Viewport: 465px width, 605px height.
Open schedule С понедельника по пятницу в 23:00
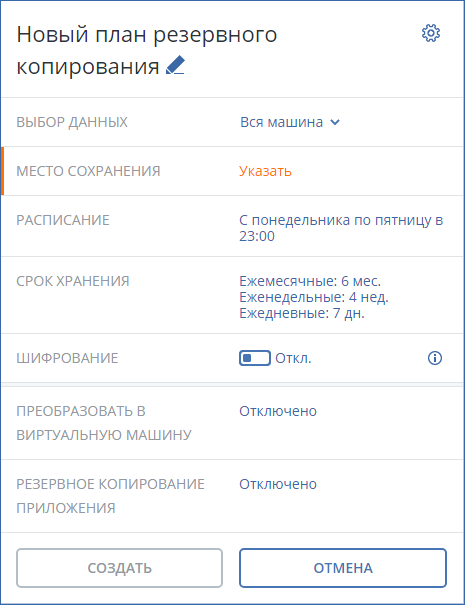pyautogui.click(x=341, y=228)
